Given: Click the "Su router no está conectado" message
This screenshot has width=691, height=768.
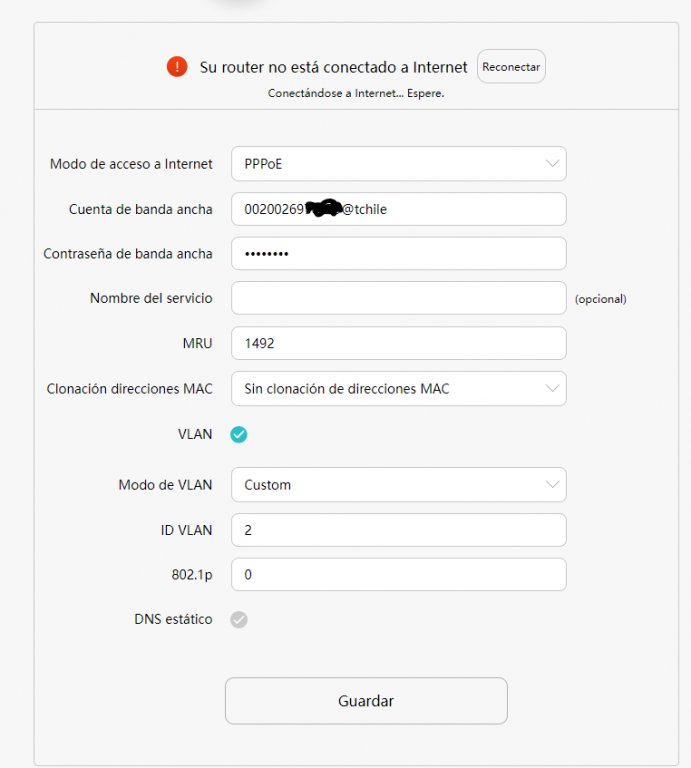Looking at the screenshot, I should click(334, 67).
